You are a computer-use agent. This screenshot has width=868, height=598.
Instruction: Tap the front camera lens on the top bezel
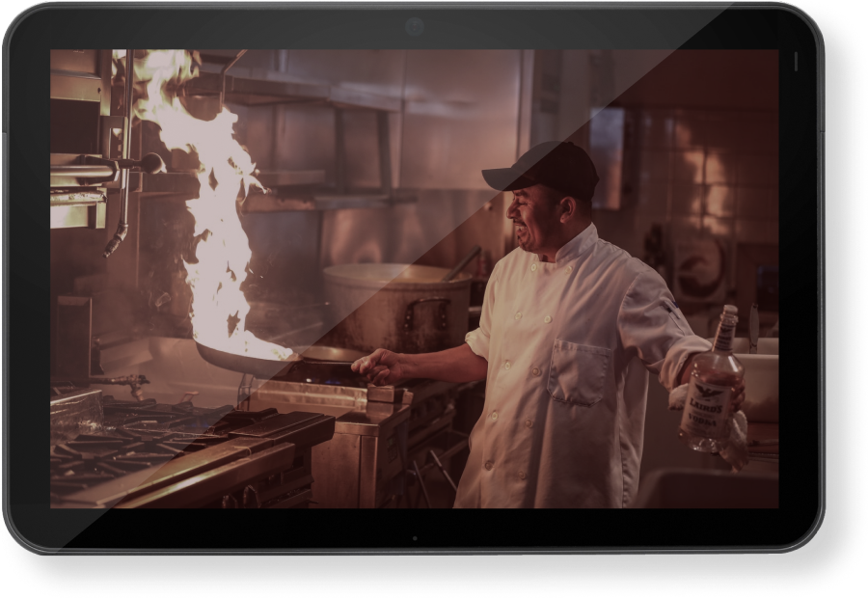pos(415,27)
